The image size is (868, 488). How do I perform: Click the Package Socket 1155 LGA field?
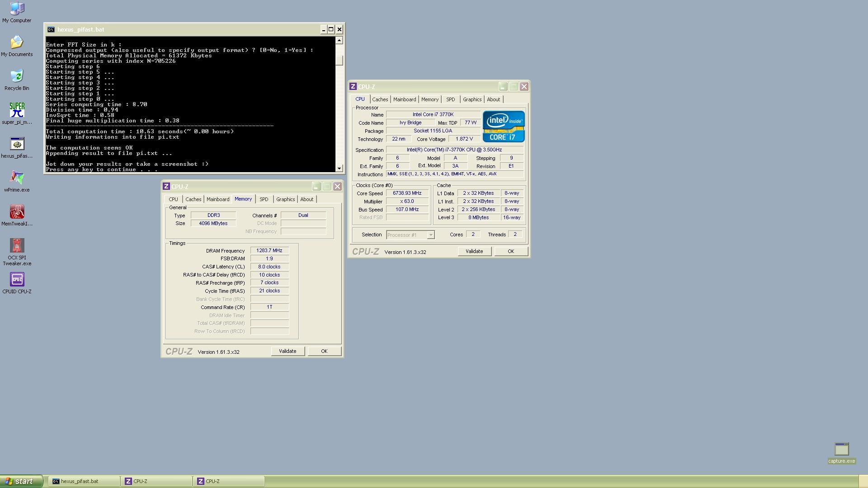pyautogui.click(x=433, y=131)
